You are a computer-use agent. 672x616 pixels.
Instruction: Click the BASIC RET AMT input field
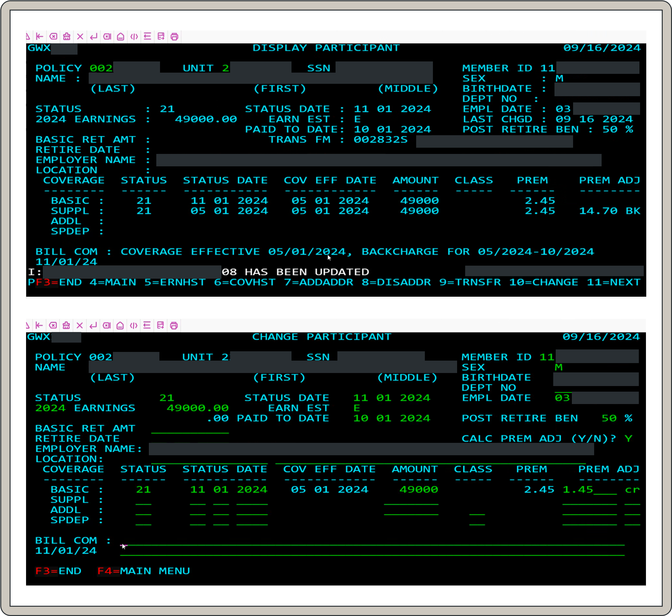tap(190, 429)
